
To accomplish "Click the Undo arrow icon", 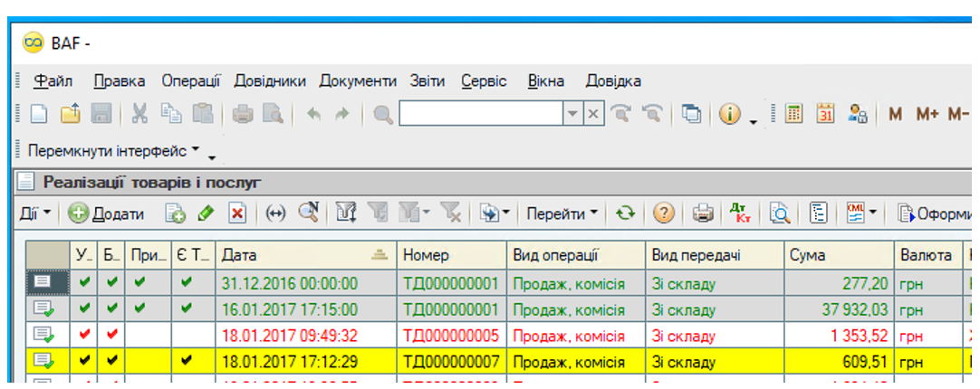I will pos(313,114).
